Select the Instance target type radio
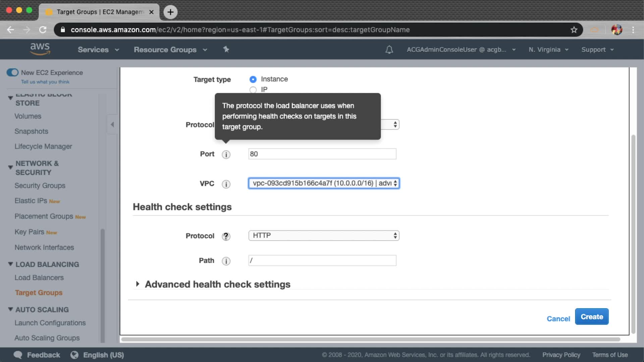 tap(253, 79)
